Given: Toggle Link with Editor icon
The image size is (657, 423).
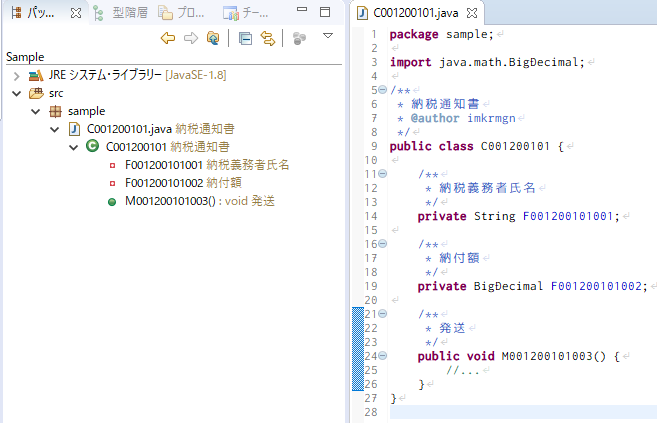Looking at the screenshot, I should click(268, 39).
